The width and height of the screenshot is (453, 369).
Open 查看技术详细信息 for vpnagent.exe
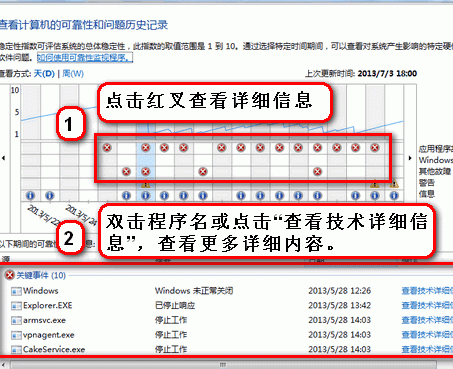[427, 335]
